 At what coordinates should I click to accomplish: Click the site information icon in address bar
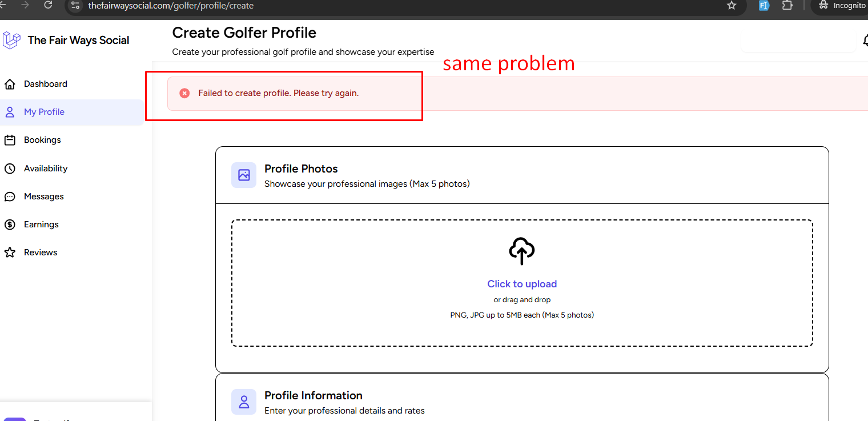point(75,5)
